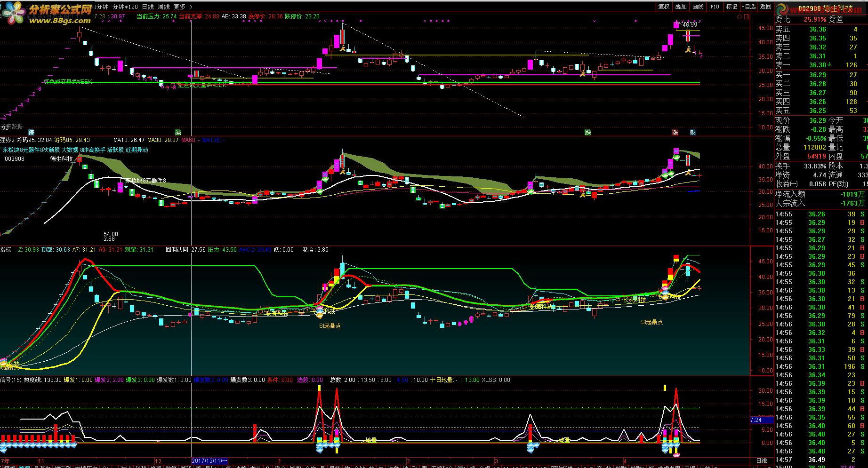Click the 总量 112802 value
This screenshot has height=468, width=868.
tap(814, 147)
